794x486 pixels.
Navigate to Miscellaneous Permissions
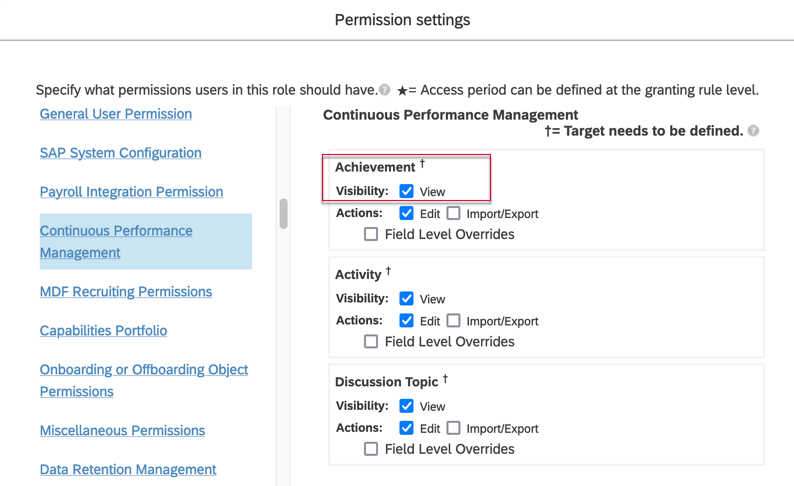tap(122, 431)
